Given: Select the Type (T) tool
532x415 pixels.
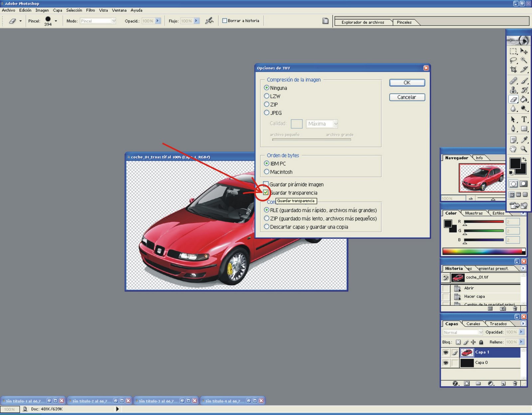Looking at the screenshot, I should coord(524,119).
